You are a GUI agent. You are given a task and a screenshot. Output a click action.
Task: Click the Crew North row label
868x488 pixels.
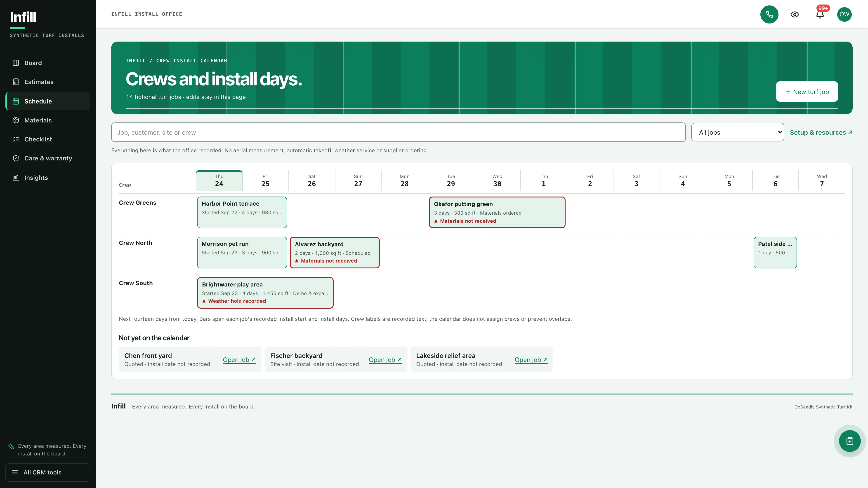click(135, 243)
